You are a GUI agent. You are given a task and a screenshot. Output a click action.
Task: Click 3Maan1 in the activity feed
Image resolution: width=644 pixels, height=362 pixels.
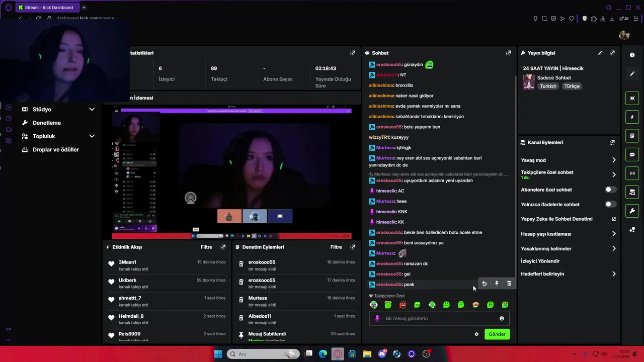point(127,262)
